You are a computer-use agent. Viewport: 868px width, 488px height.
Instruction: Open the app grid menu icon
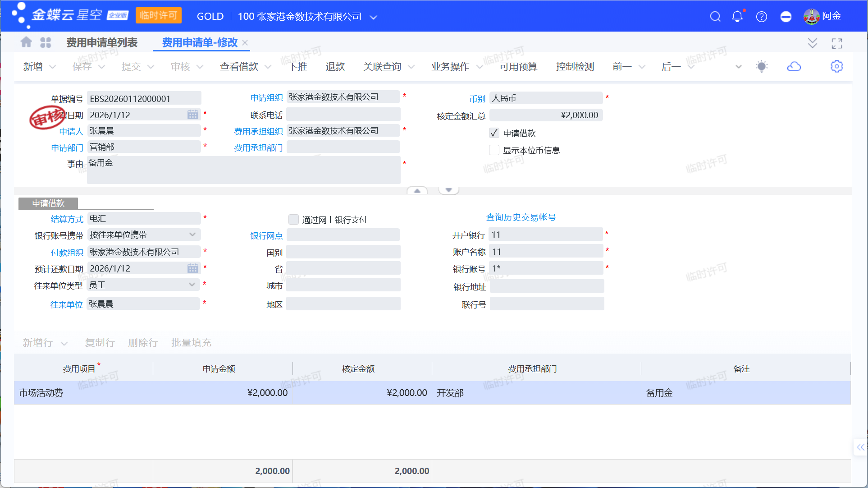(x=46, y=42)
